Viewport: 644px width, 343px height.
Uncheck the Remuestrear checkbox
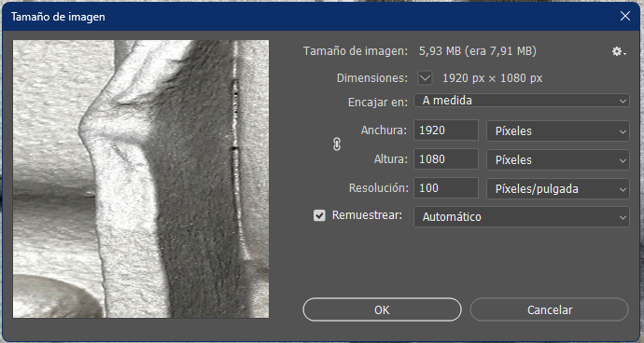[x=319, y=215]
